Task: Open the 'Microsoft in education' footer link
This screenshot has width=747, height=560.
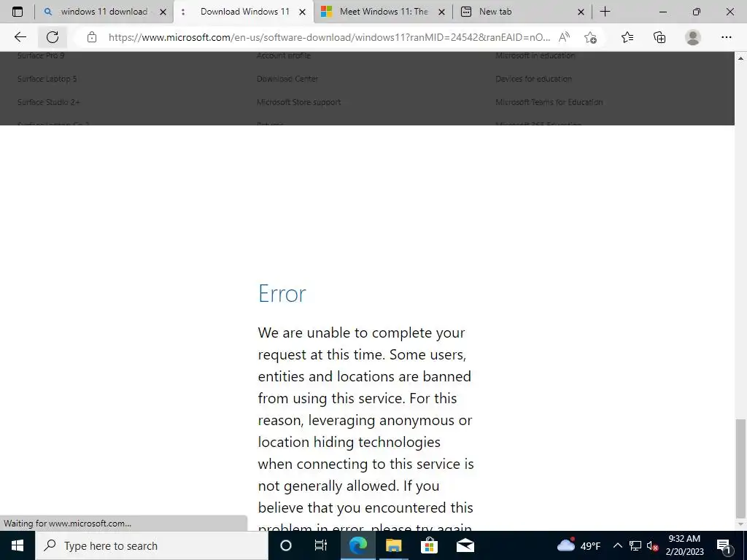Action: point(535,55)
